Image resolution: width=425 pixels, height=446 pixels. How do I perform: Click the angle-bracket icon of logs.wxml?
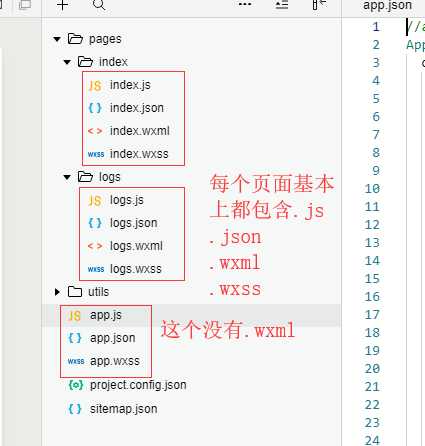click(x=95, y=246)
